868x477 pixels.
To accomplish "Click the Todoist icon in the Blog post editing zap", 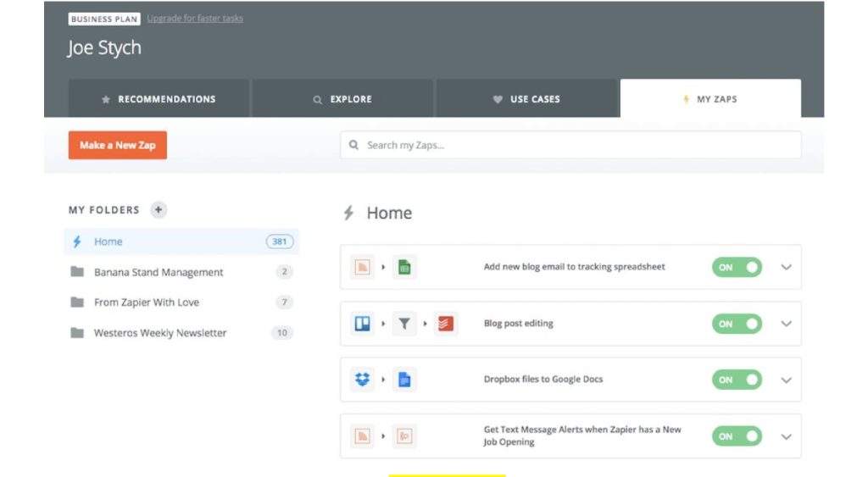I will [446, 324].
